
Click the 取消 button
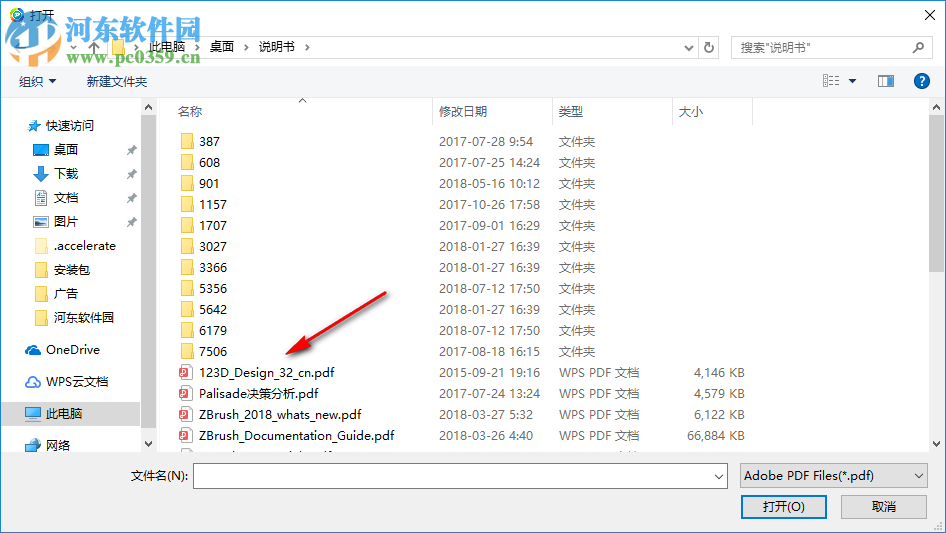(x=884, y=506)
